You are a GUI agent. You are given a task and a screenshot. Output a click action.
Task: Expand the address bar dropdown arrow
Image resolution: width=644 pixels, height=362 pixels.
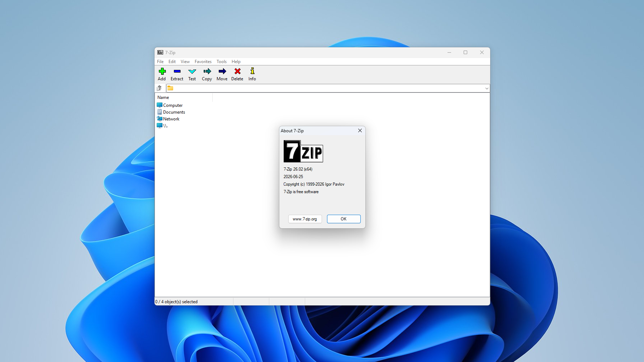tap(487, 88)
